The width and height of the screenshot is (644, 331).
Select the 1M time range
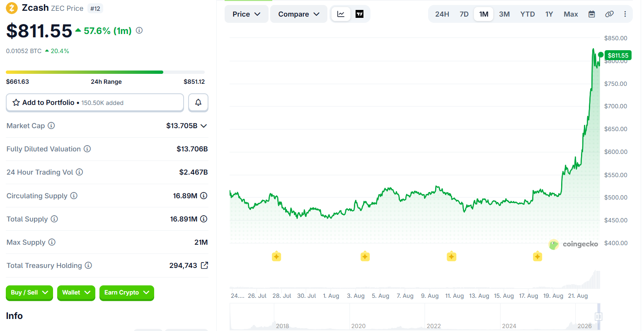click(484, 14)
